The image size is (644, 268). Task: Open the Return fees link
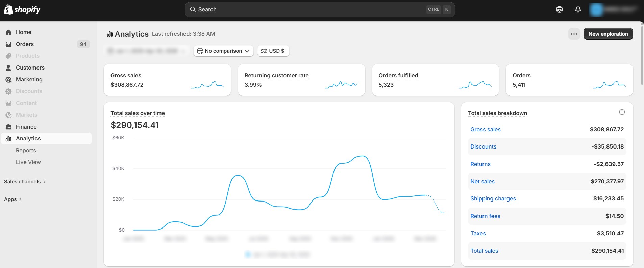coord(486,216)
